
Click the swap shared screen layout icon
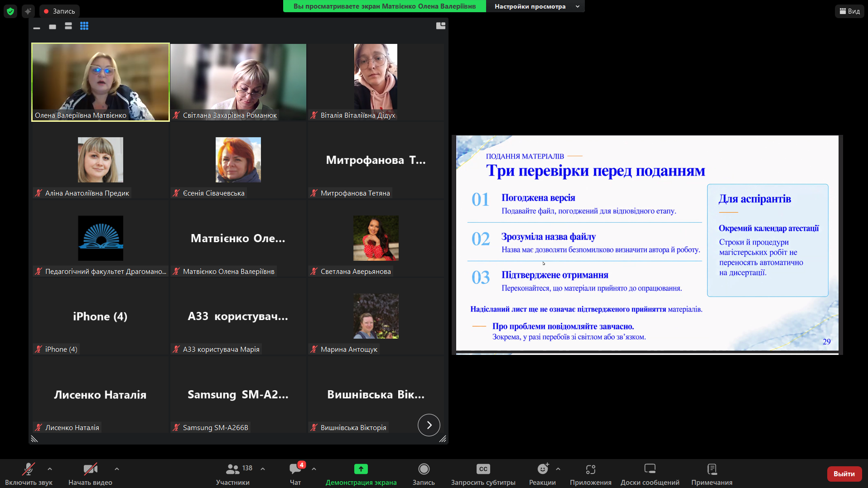tap(440, 26)
